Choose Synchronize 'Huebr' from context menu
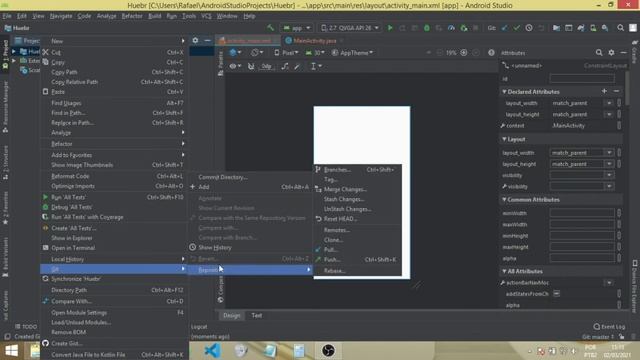This screenshot has width=640, height=360. pyautogui.click(x=114, y=279)
